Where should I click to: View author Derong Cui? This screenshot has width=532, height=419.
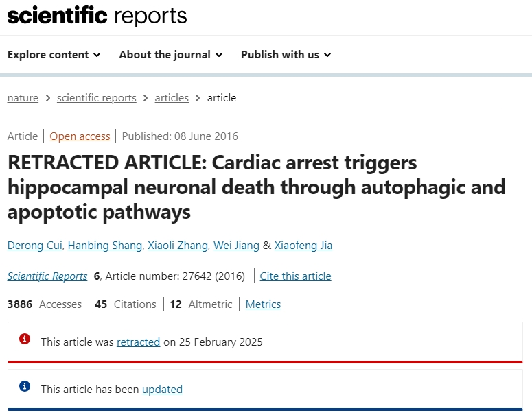35,245
